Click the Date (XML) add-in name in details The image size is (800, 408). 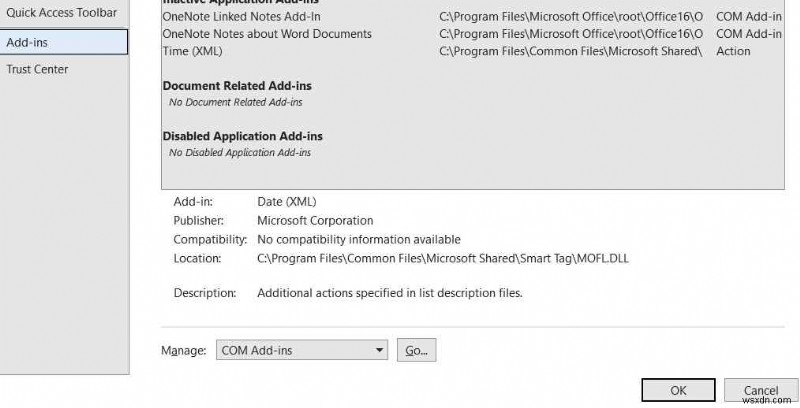[x=287, y=201]
